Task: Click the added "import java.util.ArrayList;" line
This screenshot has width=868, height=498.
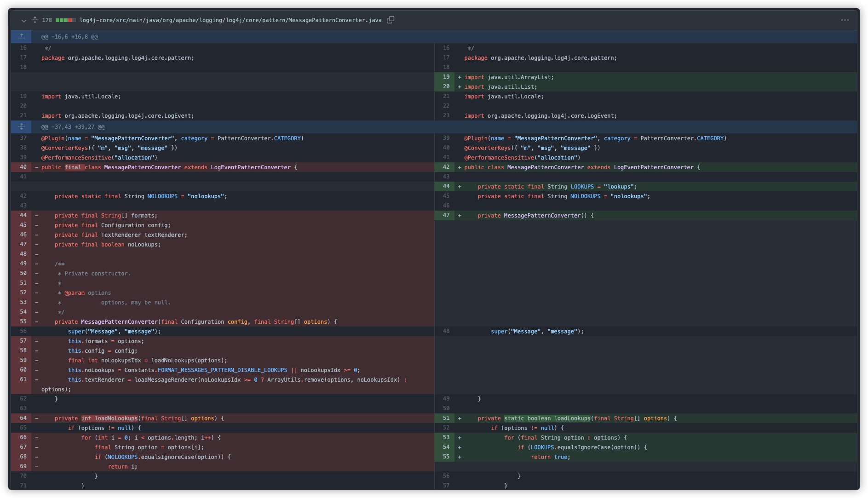Action: pos(509,77)
